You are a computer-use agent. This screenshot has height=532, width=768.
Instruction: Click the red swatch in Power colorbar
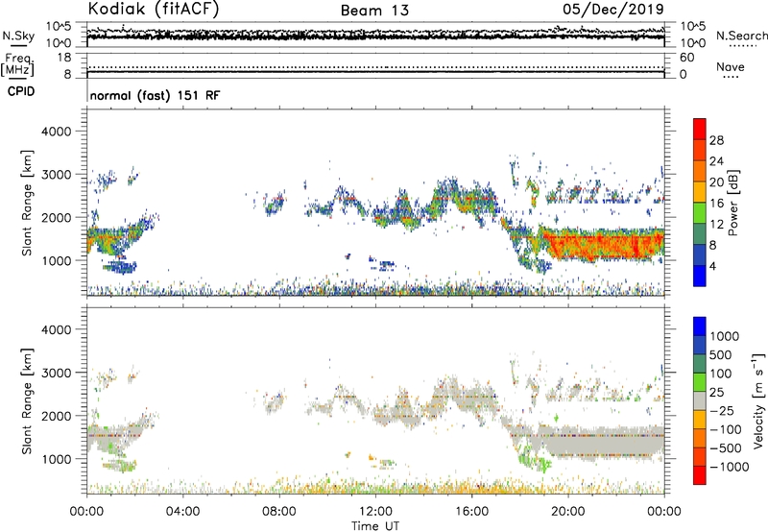point(700,130)
